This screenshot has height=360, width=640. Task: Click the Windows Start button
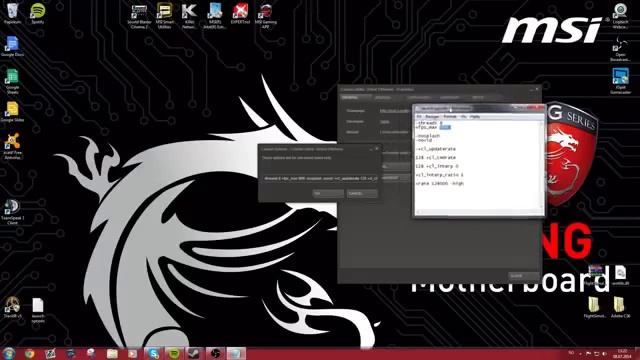pos(9,353)
